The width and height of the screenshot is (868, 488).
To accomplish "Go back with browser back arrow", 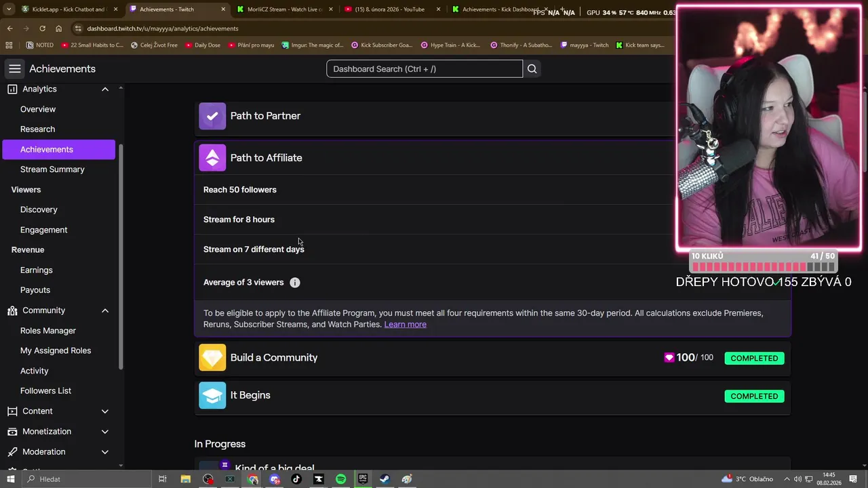I will pyautogui.click(x=9, y=28).
